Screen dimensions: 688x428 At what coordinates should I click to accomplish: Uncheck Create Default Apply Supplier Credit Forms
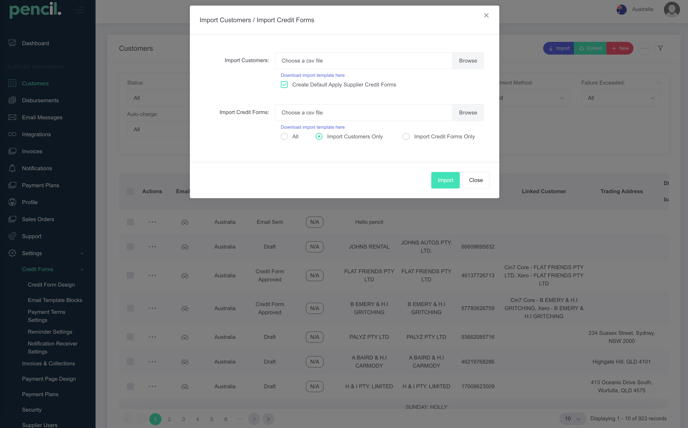coord(284,85)
